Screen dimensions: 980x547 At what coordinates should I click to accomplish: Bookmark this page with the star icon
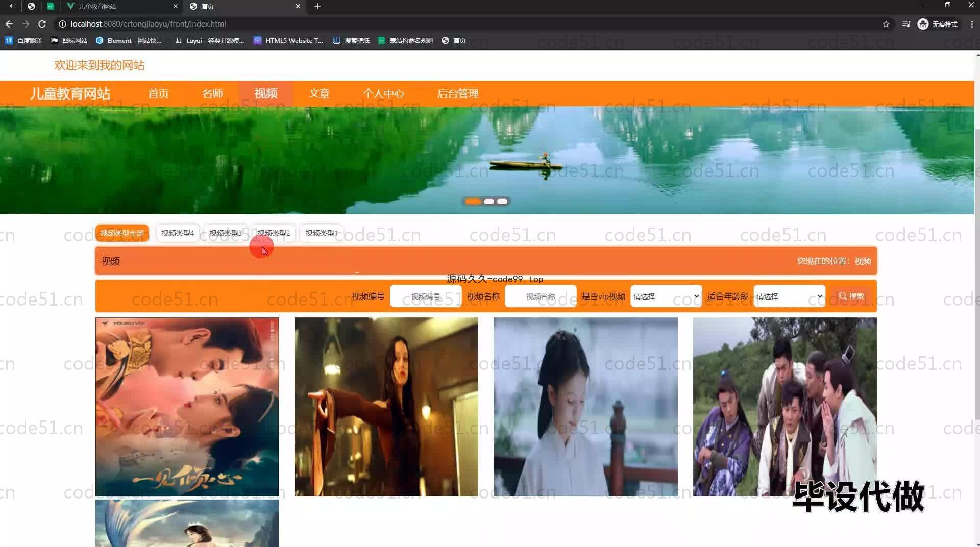coord(886,24)
